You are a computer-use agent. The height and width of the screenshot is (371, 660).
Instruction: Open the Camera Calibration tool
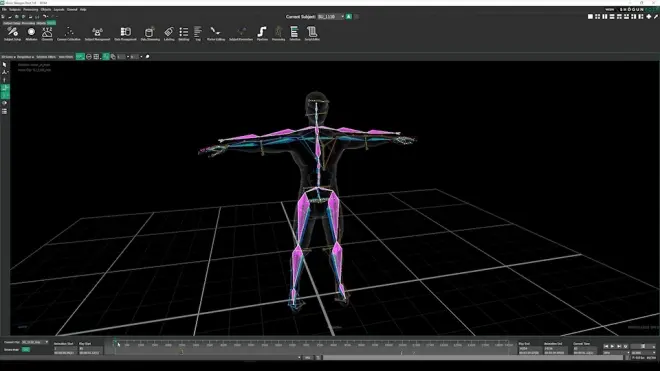coord(69,34)
